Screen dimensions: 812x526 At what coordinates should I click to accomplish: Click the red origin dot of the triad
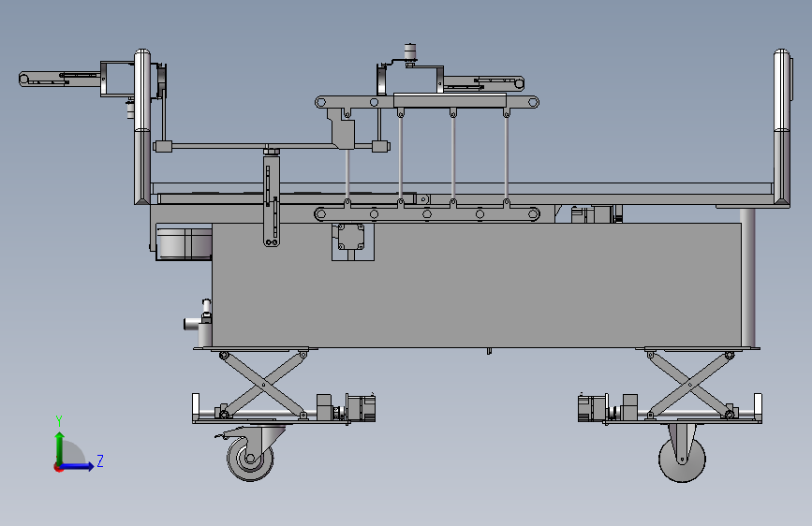point(58,467)
